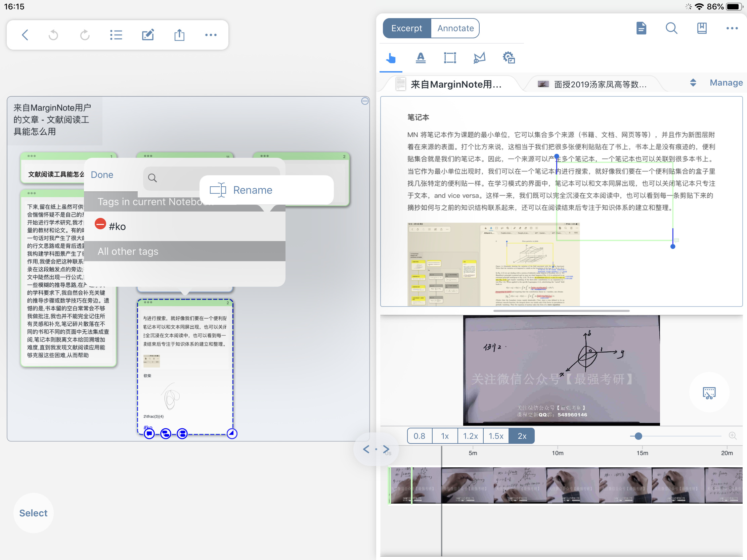Image resolution: width=747 pixels, height=560 pixels.
Task: Open the document panel more options menu
Action: click(x=732, y=28)
